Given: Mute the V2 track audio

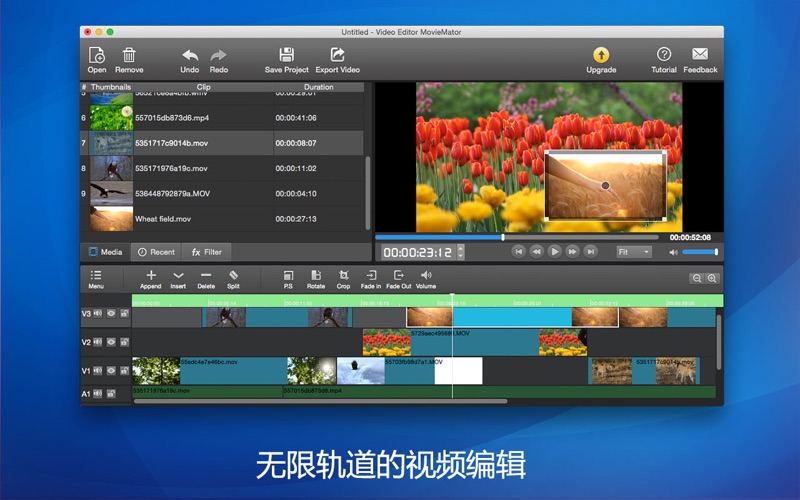Looking at the screenshot, I should point(98,342).
